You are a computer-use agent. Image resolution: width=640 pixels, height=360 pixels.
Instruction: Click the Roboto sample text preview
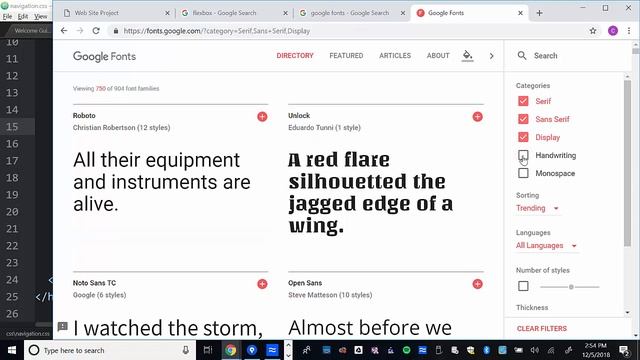click(162, 182)
